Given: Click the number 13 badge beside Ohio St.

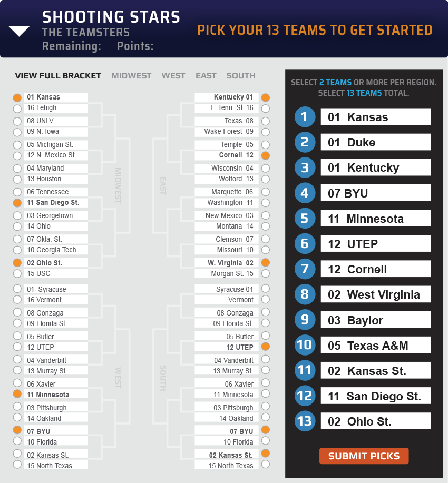Looking at the screenshot, I should [x=305, y=421].
